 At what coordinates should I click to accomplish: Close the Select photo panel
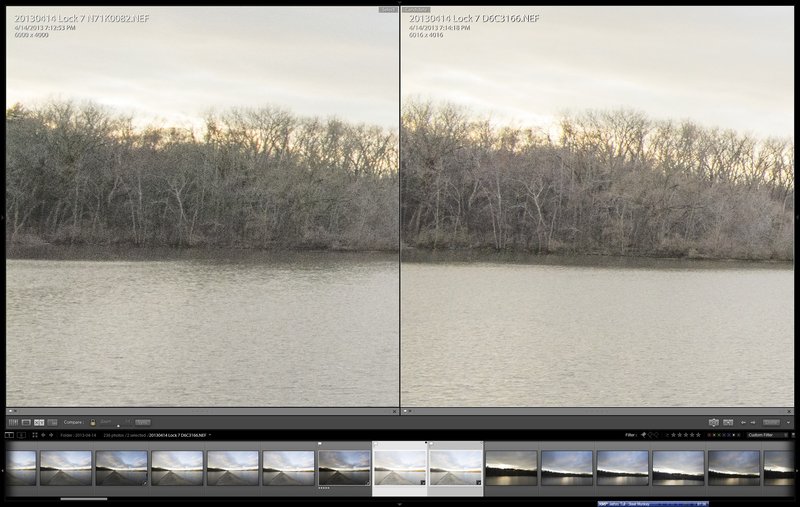pos(394,411)
